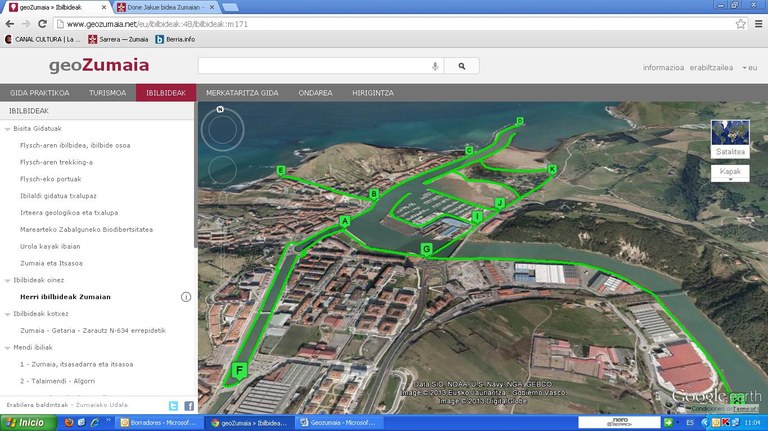This screenshot has width=768, height=431.
Task: Click map marker C
Action: click(469, 150)
